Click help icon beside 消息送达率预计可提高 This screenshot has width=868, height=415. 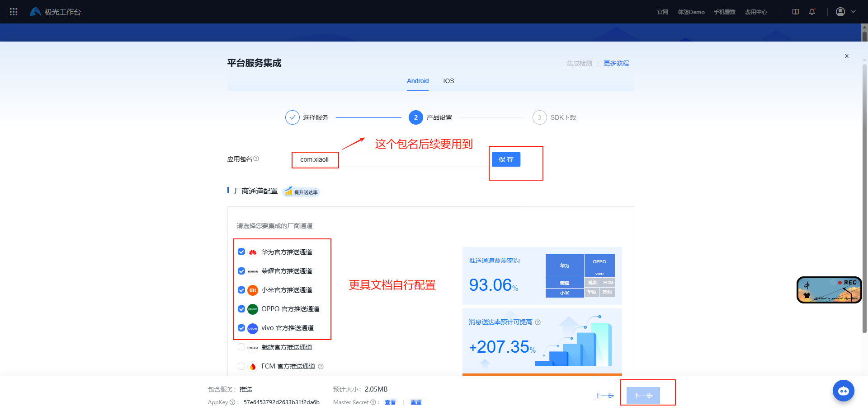point(538,322)
